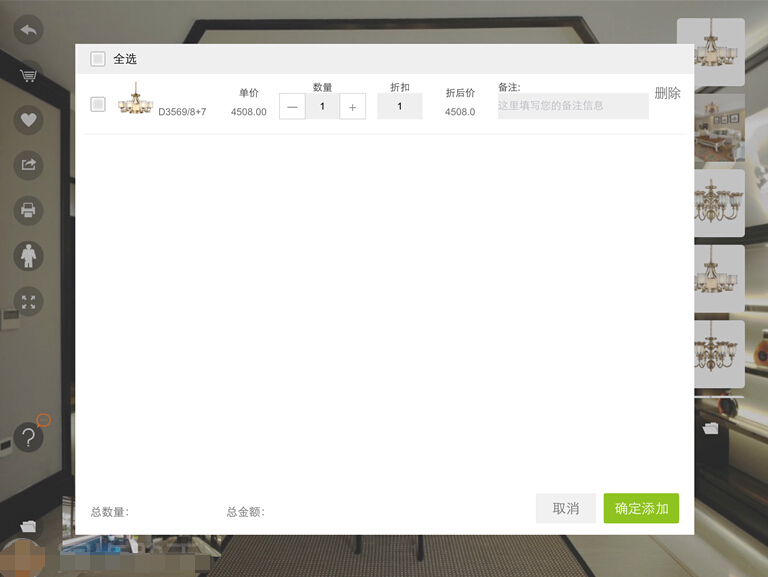Toggle the fullscreen expand icon
This screenshot has width=768, height=577.
(x=28, y=302)
